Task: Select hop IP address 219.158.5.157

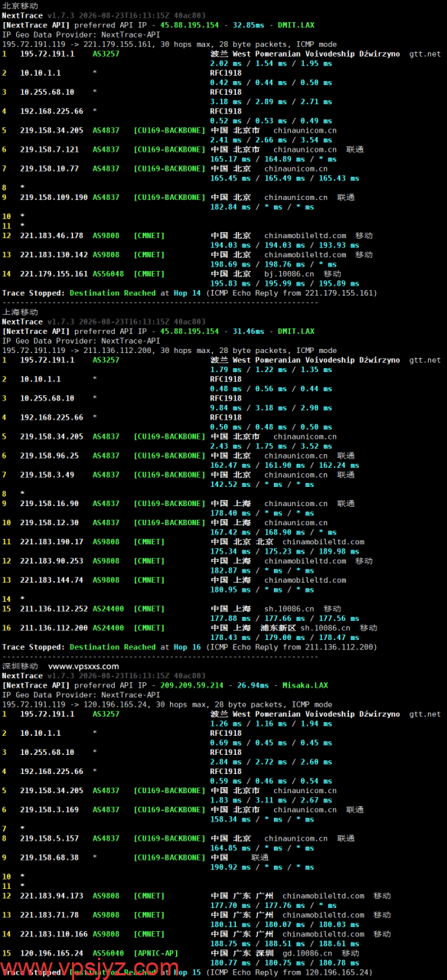Action: (x=50, y=838)
